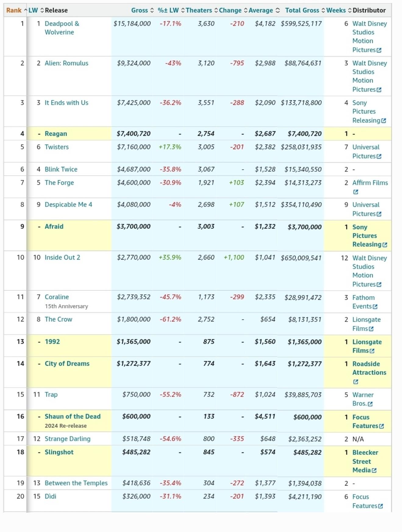
Task: Sort by LW column header
Action: (x=36, y=10)
